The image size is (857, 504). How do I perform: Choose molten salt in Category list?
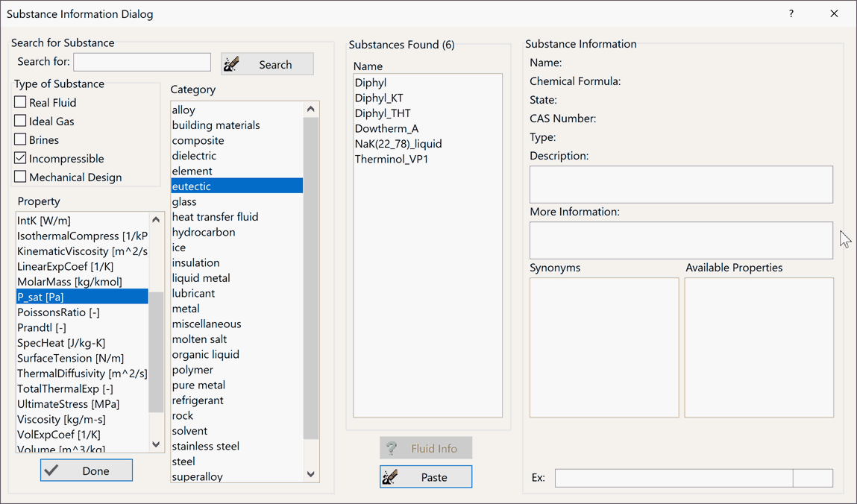[199, 339]
